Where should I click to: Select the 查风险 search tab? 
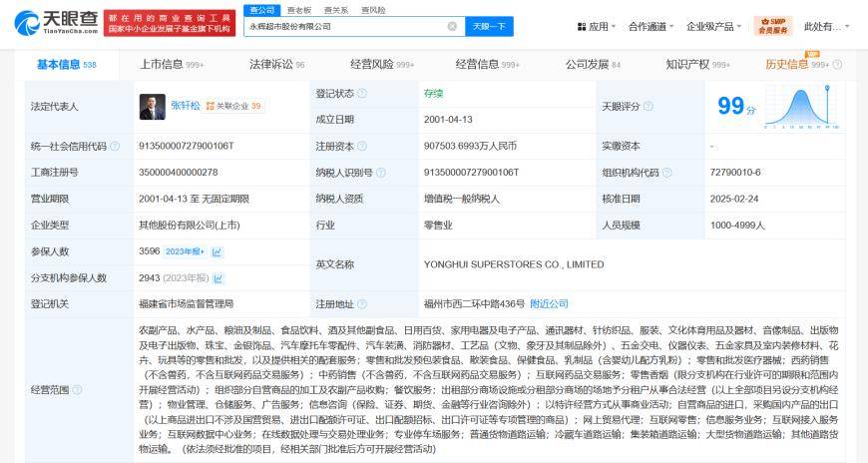click(x=373, y=10)
